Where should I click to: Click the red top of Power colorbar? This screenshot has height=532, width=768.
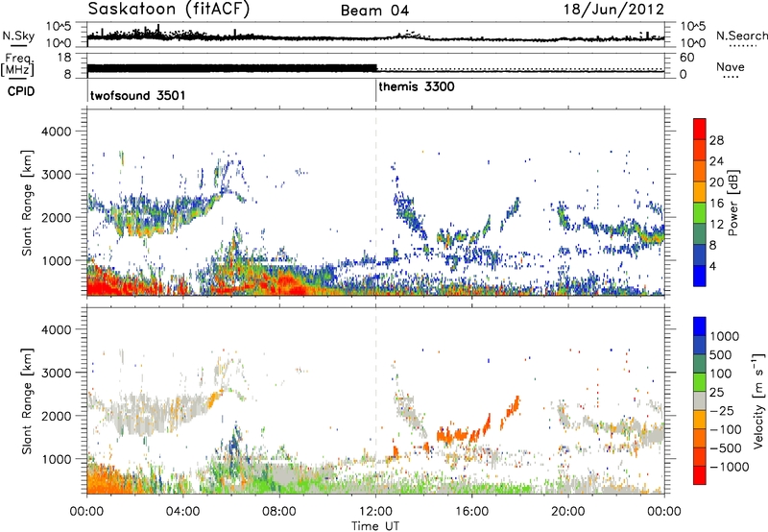click(700, 129)
